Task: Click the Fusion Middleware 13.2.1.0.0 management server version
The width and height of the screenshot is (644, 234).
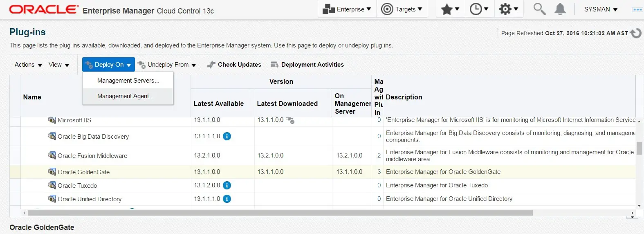Action: [x=349, y=155]
